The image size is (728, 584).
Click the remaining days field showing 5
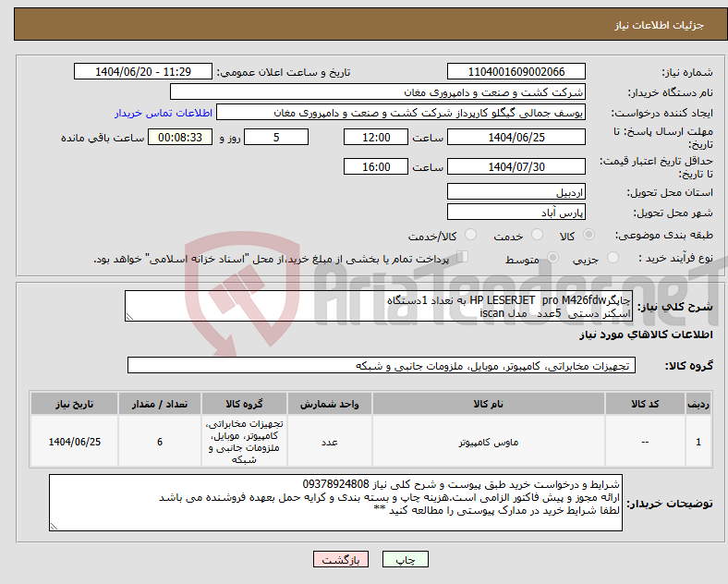tap(276, 137)
